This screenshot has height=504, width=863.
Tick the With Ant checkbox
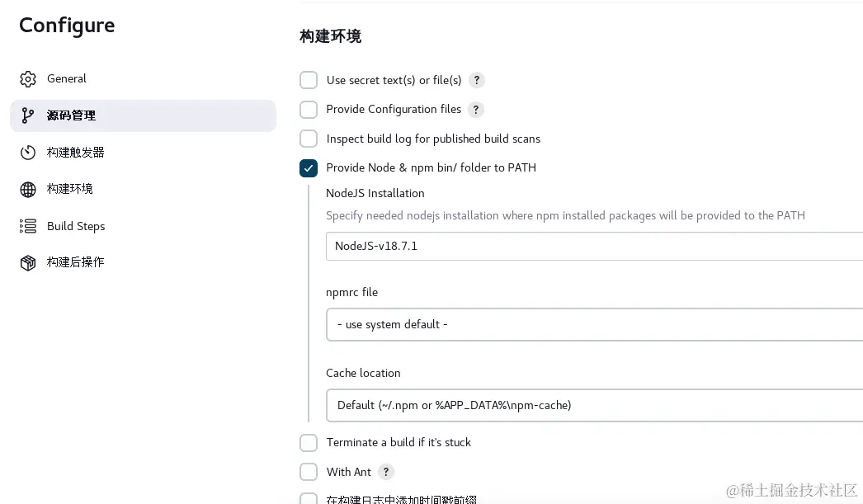pos(309,472)
